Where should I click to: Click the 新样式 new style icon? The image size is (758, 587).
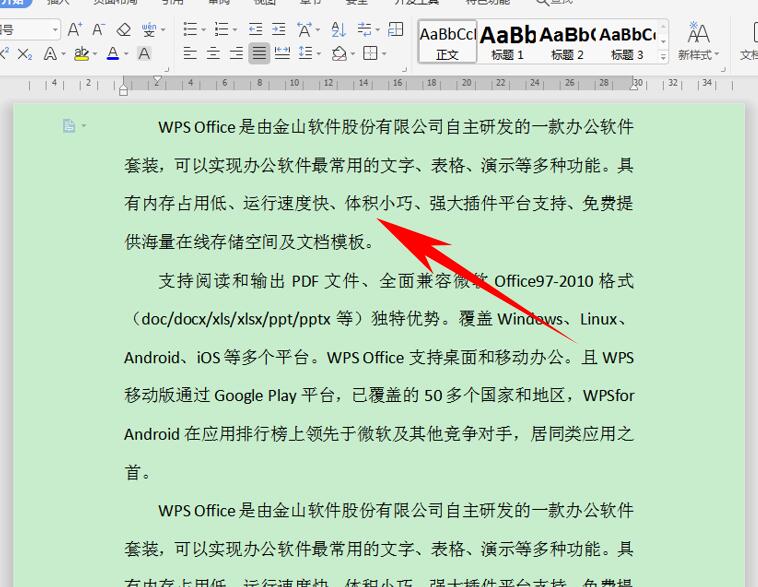point(698,41)
